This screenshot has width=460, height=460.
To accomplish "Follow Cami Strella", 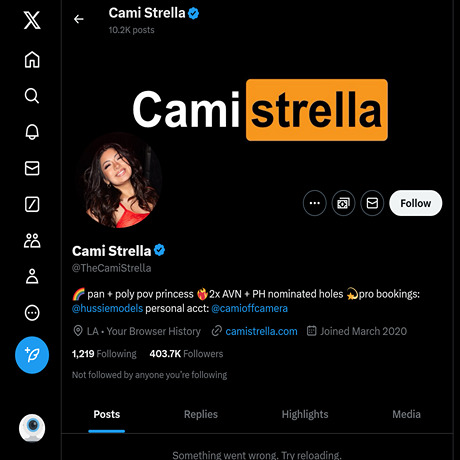I will pyautogui.click(x=416, y=203).
